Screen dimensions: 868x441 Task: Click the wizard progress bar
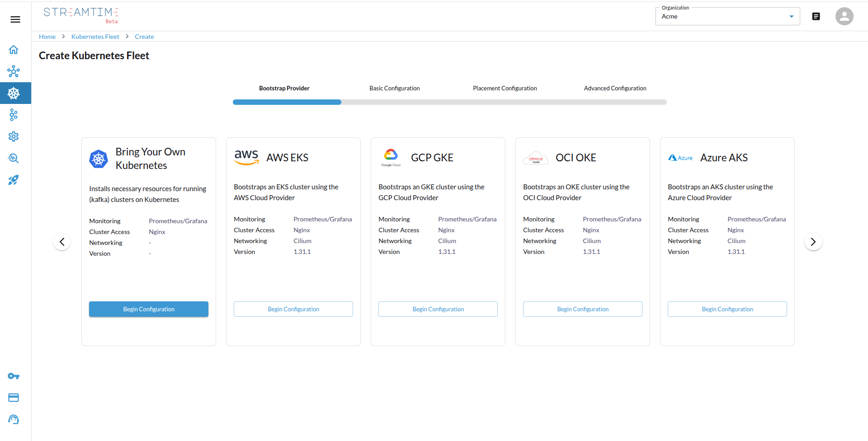pyautogui.click(x=450, y=102)
